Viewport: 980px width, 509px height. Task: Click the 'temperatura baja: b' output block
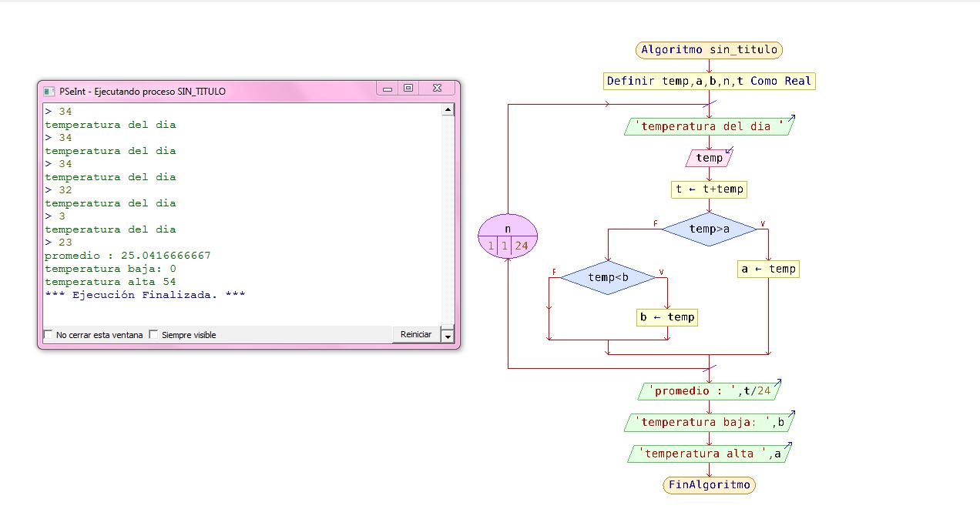[710, 422]
